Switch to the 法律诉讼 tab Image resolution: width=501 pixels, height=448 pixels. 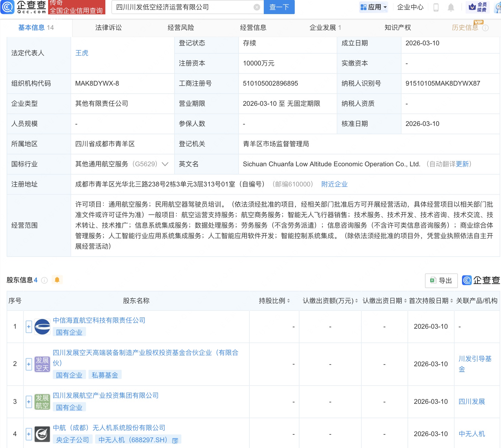(108, 27)
